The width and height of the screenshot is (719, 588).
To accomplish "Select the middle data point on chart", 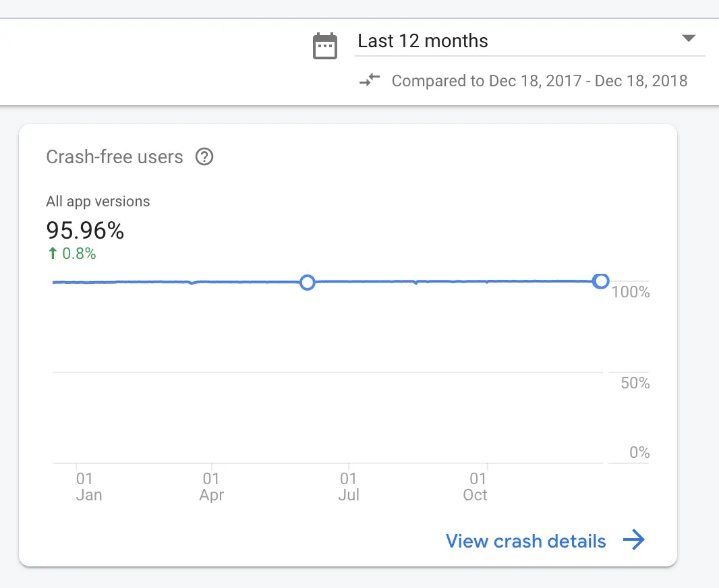I will click(307, 282).
